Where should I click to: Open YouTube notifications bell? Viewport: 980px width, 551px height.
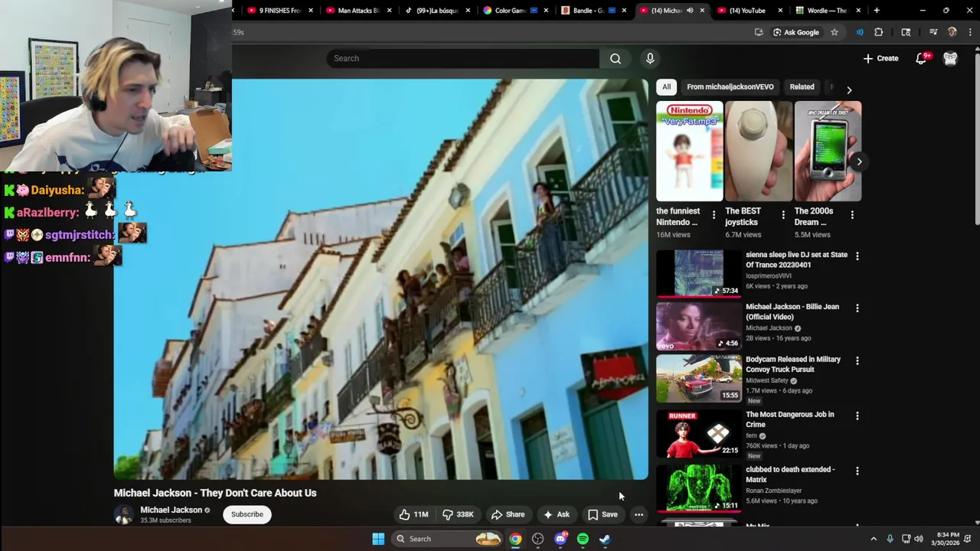(922, 58)
